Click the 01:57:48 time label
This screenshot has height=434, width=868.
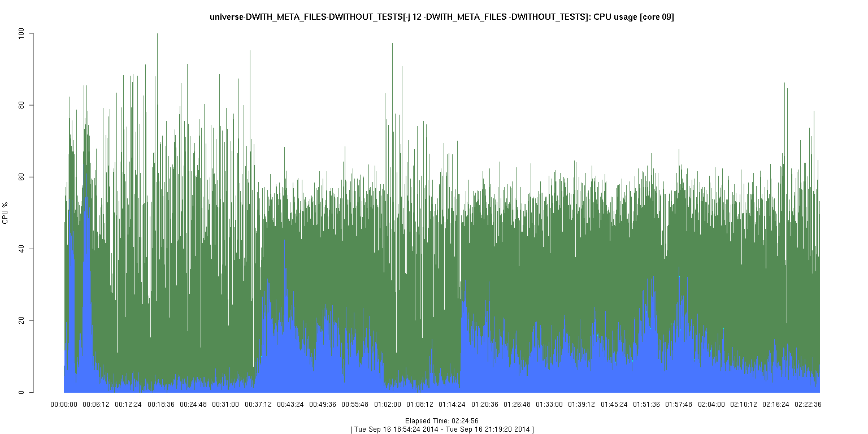coord(679,405)
